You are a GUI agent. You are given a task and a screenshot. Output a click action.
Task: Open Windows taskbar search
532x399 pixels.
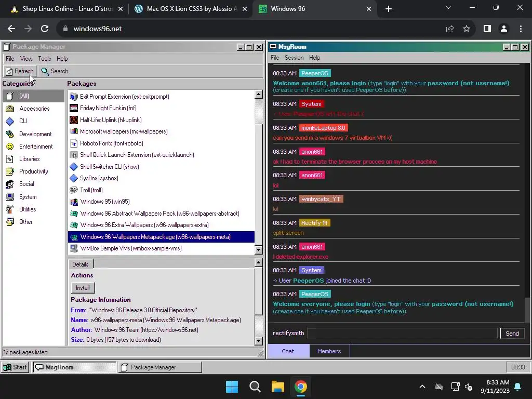[x=255, y=387]
